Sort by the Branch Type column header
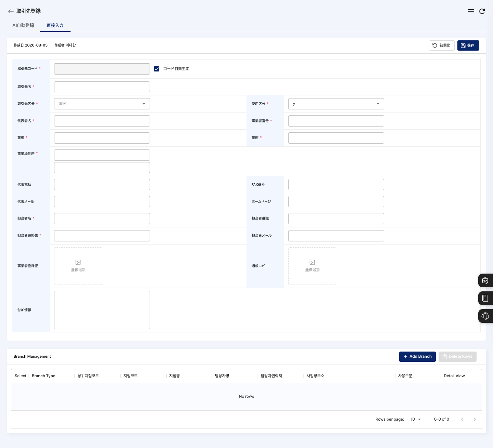The image size is (493, 448). 43,376
